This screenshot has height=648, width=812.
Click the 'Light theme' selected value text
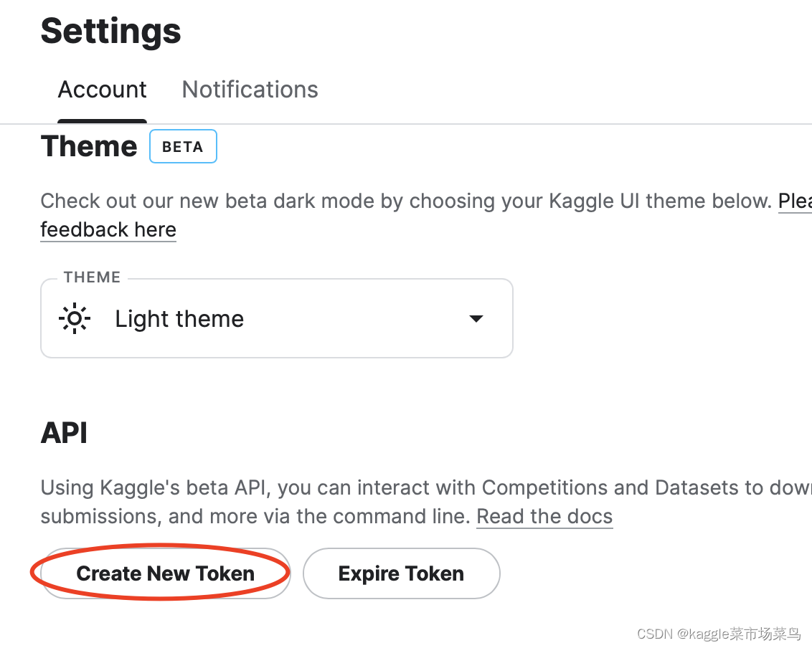click(179, 318)
